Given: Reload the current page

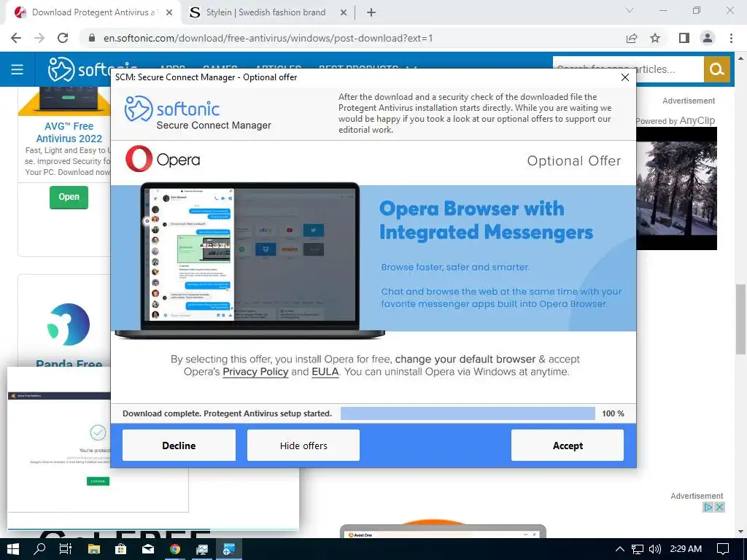Looking at the screenshot, I should [x=63, y=38].
